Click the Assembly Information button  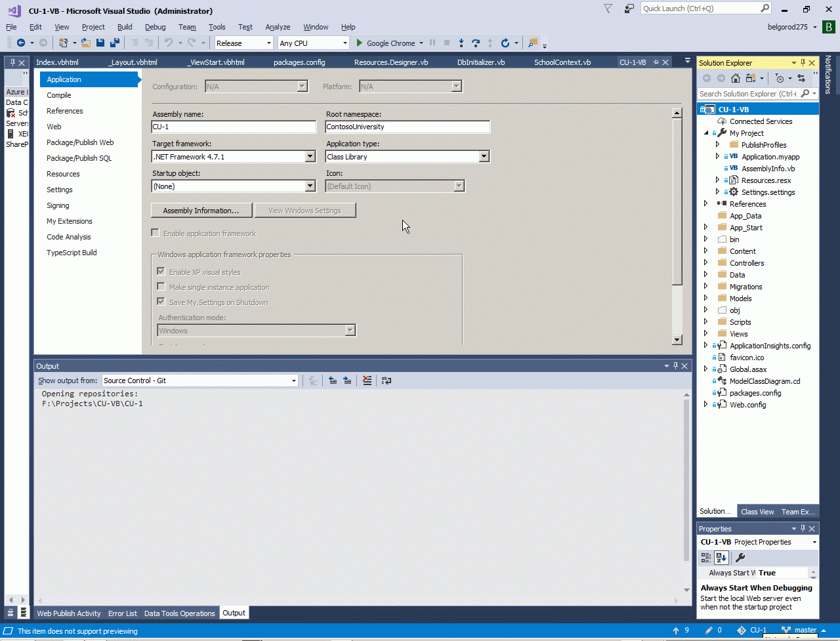pos(202,211)
